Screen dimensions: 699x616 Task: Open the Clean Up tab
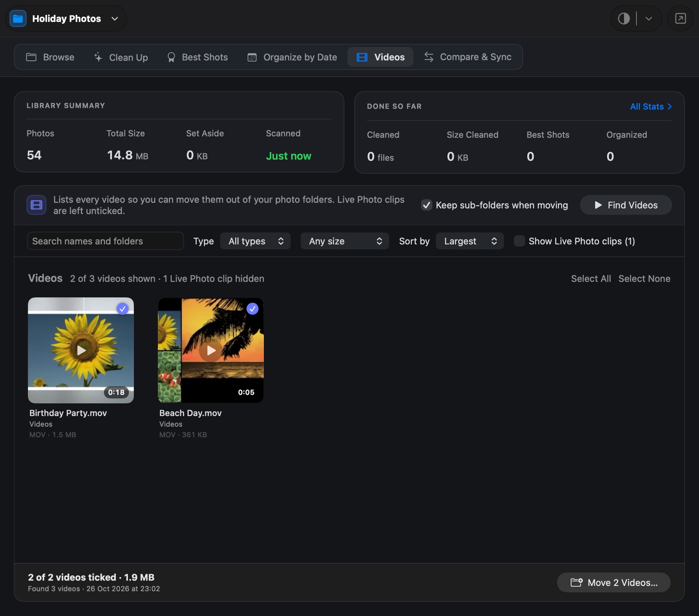(x=121, y=57)
